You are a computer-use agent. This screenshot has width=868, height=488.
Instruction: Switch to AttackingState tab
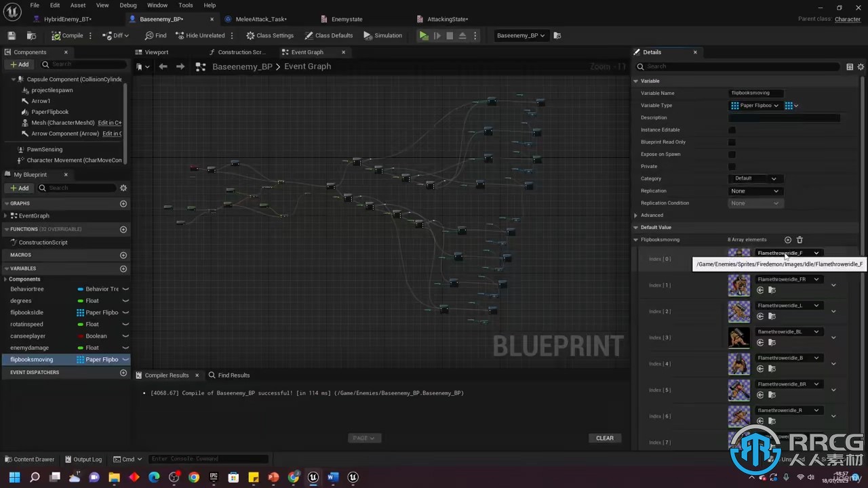point(448,19)
